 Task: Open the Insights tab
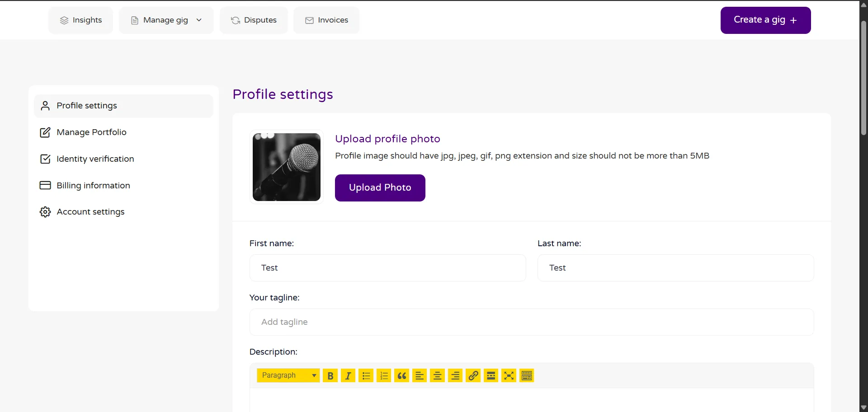coord(81,20)
